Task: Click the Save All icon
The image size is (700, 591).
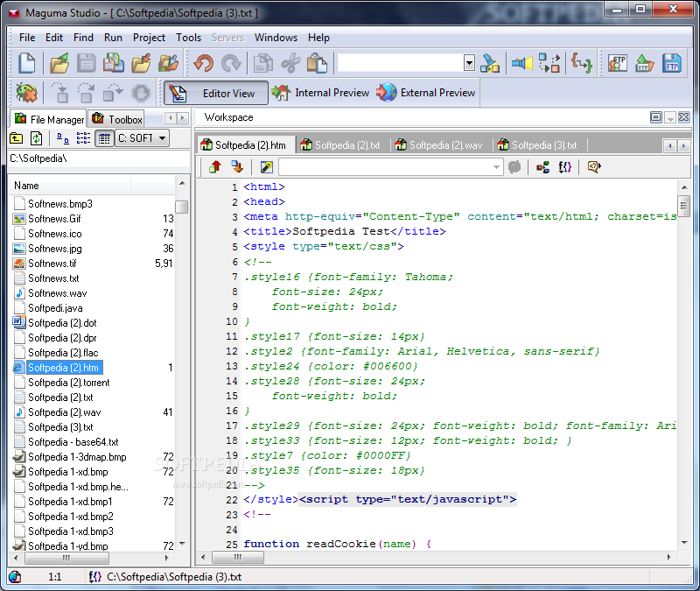Action: pyautogui.click(x=114, y=63)
